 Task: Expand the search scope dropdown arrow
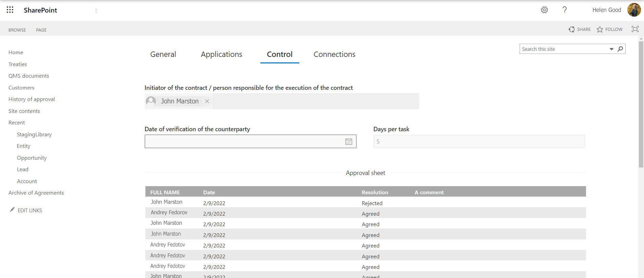[x=611, y=49]
